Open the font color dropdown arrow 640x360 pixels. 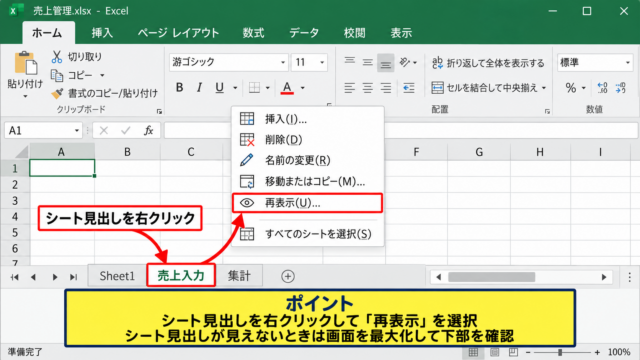click(302, 88)
